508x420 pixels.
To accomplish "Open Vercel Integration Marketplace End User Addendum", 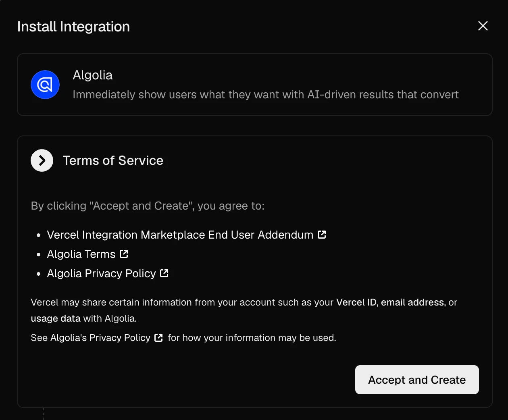I will click(180, 235).
